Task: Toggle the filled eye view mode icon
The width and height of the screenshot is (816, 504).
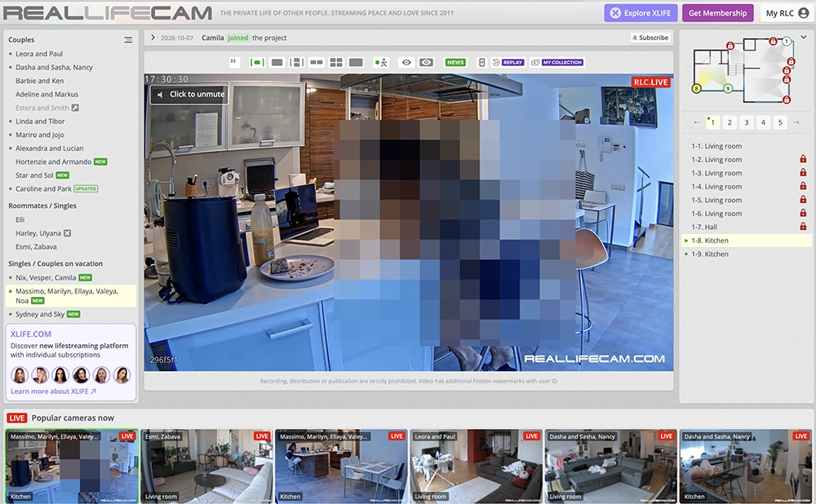Action: [x=426, y=63]
